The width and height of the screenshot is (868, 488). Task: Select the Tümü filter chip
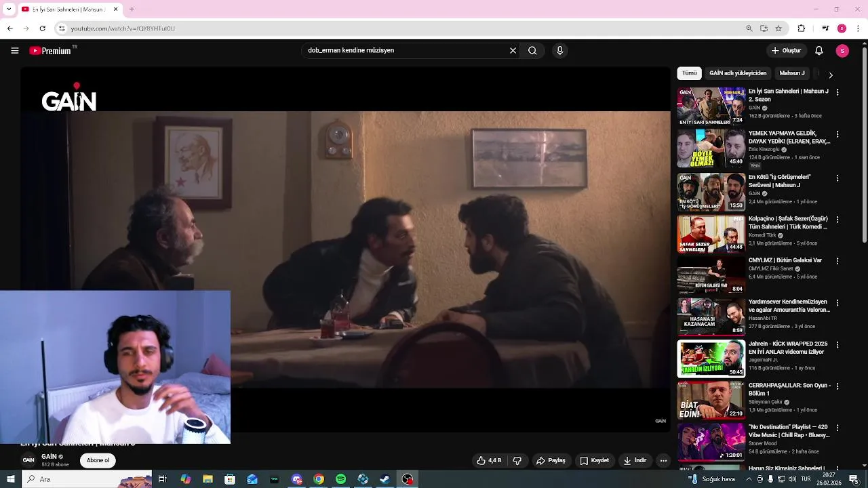click(x=689, y=73)
